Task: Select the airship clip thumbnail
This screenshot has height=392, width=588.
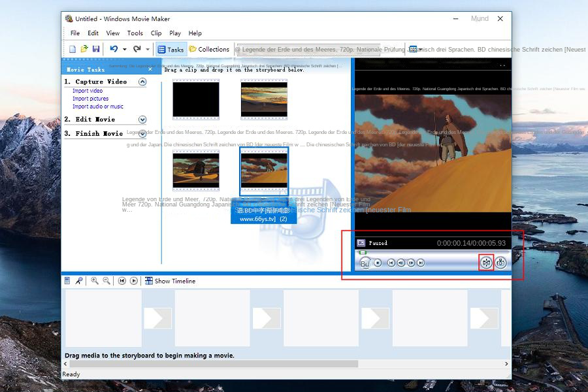Action: pyautogui.click(x=196, y=171)
